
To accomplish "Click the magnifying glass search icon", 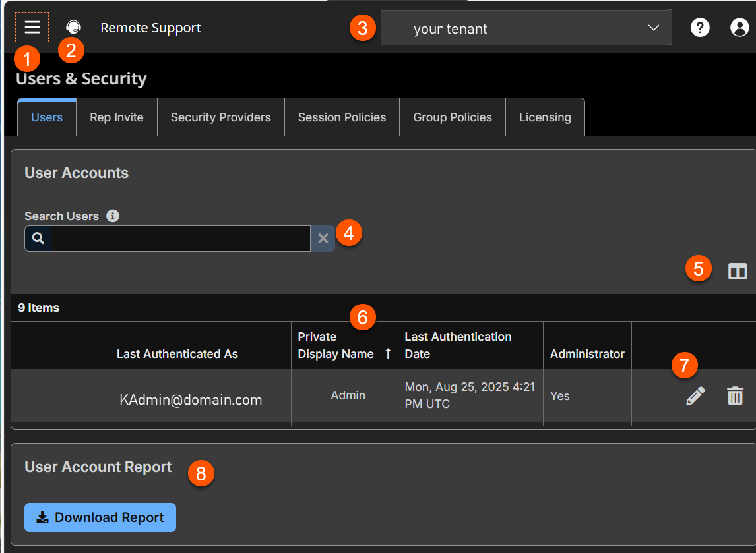I will pos(38,238).
